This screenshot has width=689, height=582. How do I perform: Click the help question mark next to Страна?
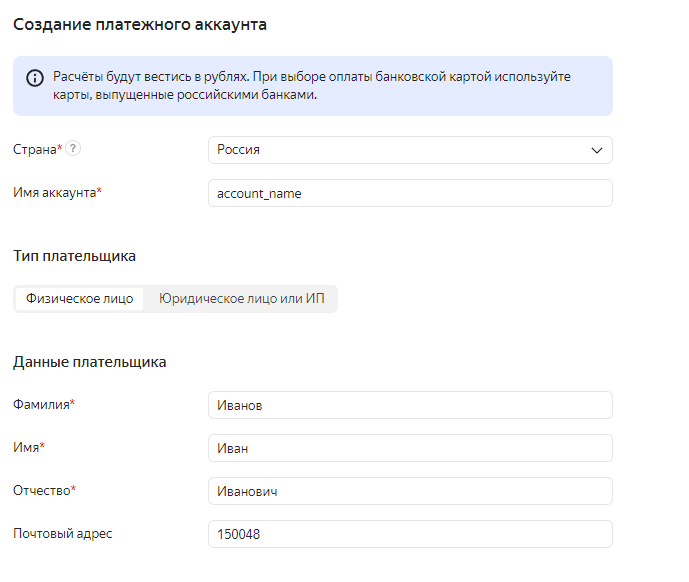click(73, 149)
